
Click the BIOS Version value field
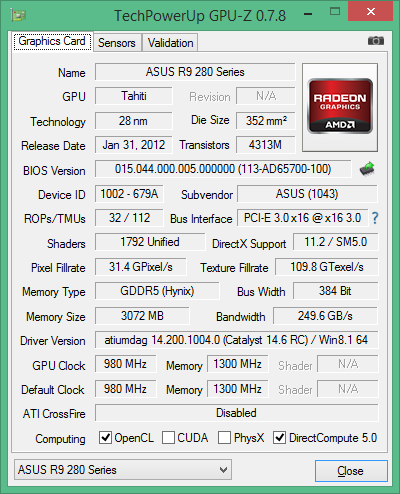point(223,169)
